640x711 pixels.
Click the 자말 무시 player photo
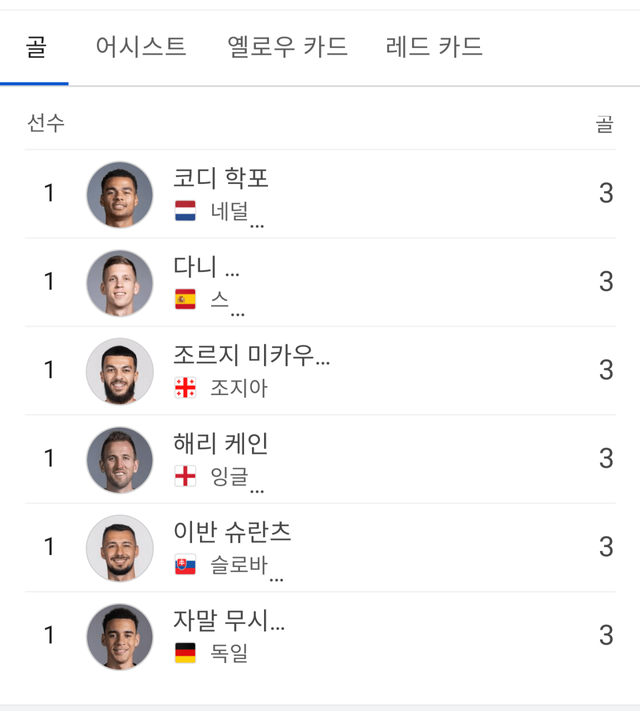[120, 636]
